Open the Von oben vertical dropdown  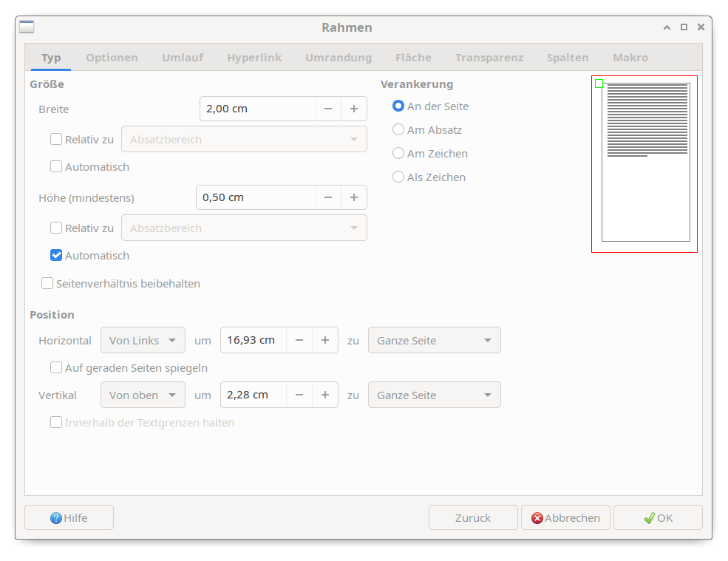click(143, 395)
